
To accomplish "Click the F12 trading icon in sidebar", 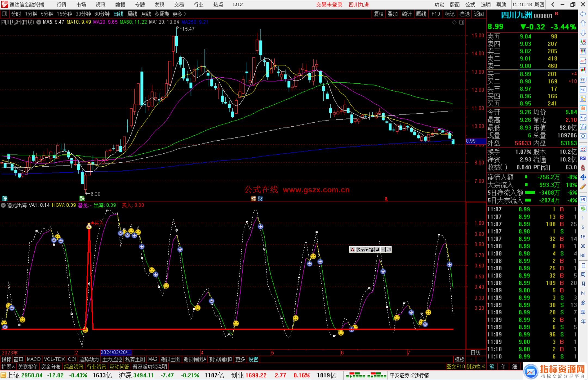I will pyautogui.click(x=583, y=118).
